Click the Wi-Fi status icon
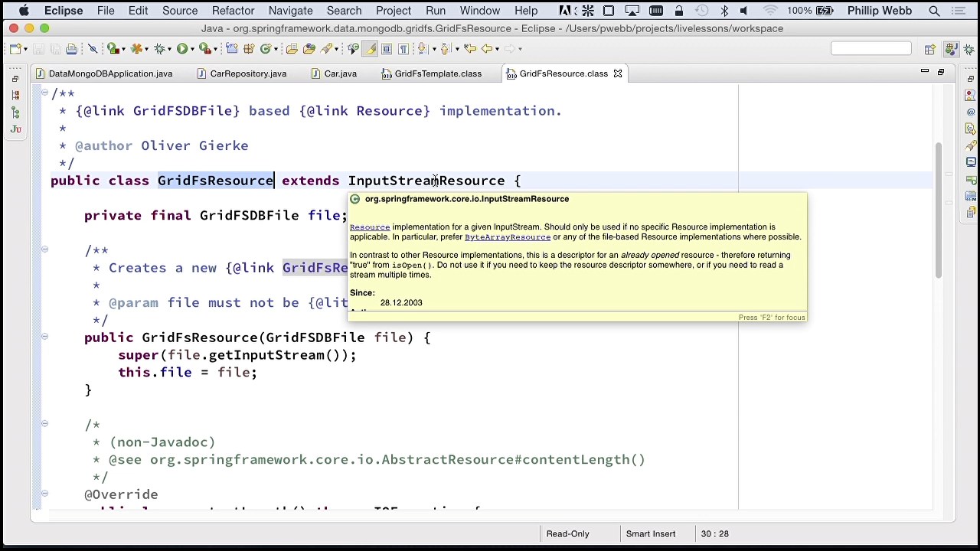This screenshot has width=980, height=551. click(x=770, y=11)
